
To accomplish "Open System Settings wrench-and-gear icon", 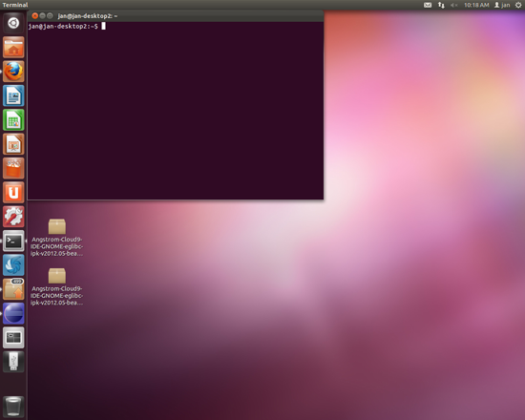I will (x=13, y=217).
